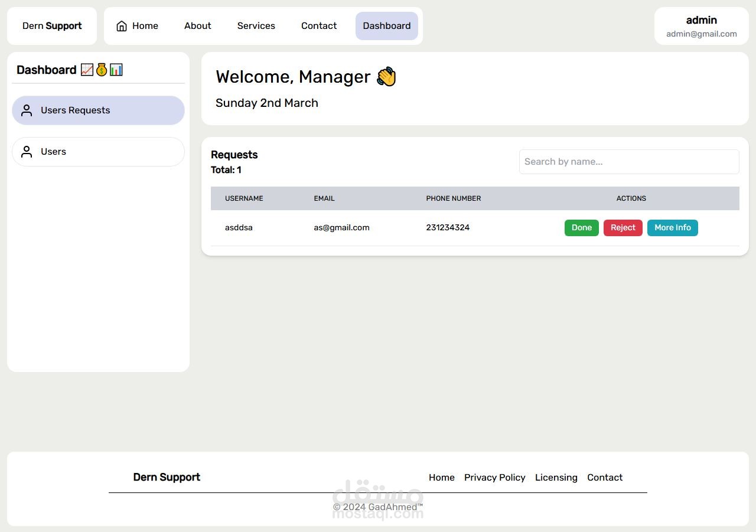
Task: Open the admin profile card
Action: tap(702, 26)
